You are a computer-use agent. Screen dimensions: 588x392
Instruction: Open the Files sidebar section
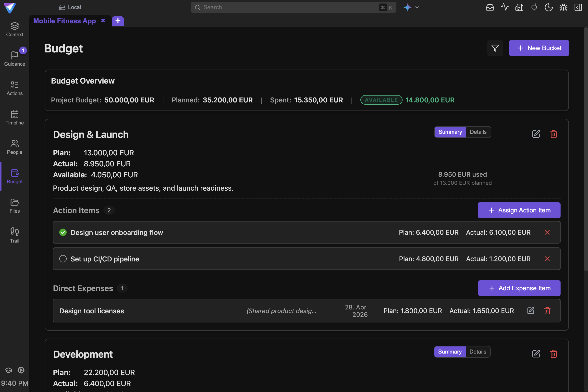[x=14, y=206]
